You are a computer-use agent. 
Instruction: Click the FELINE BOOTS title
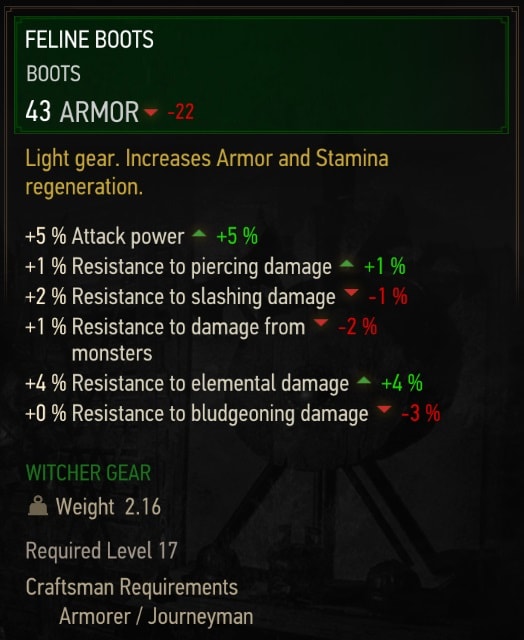89,40
